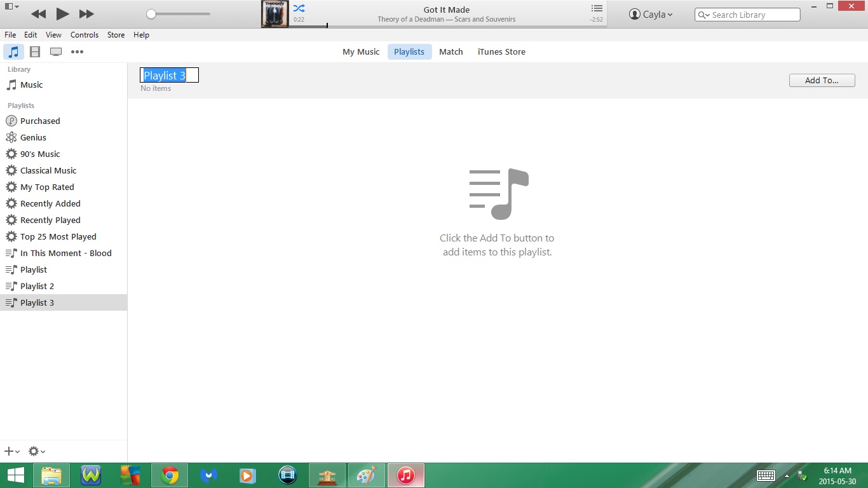The image size is (868, 488).
Task: Open the green W app on taskbar
Action: [91, 475]
